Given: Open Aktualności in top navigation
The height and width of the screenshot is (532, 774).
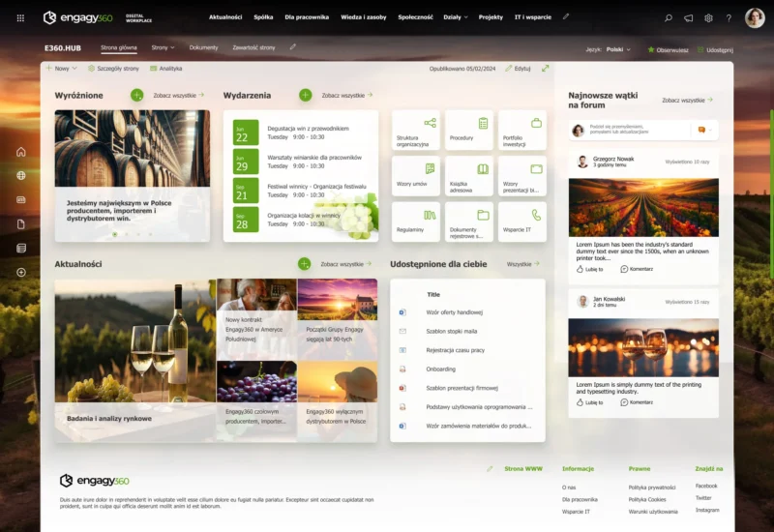Looking at the screenshot, I should pos(225,17).
